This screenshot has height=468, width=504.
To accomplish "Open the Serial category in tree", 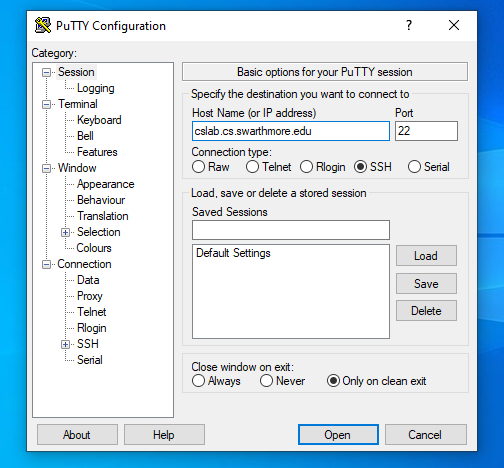I will point(90,360).
